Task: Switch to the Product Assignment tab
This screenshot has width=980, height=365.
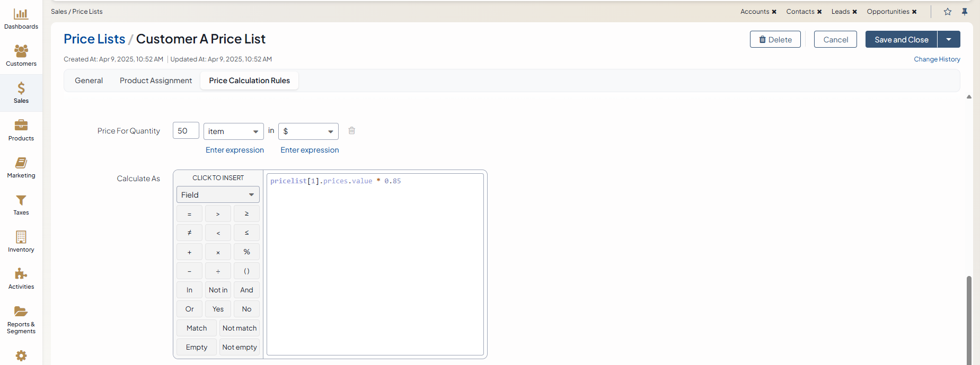Action: [156, 81]
